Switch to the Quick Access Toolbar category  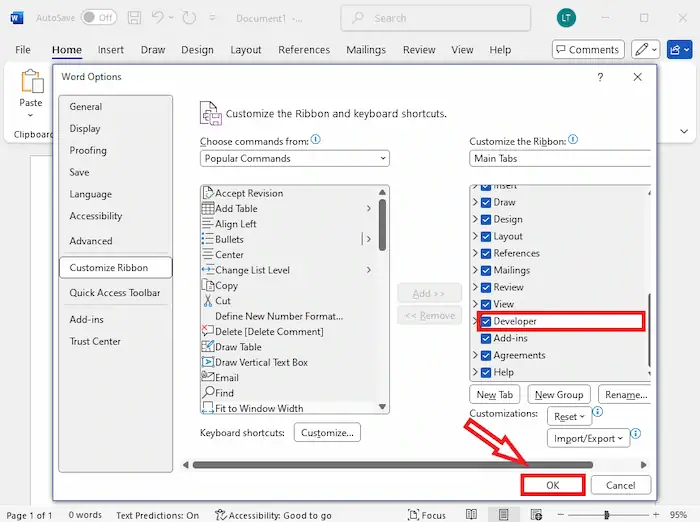point(114,293)
